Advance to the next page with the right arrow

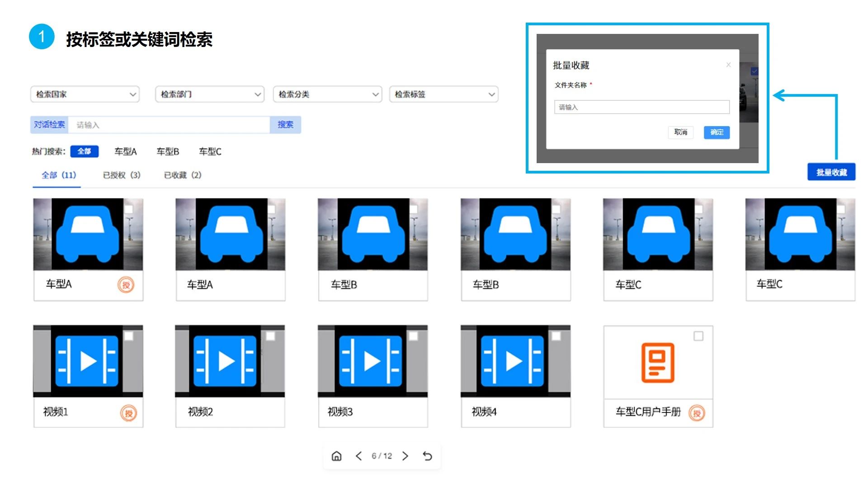[x=406, y=456]
